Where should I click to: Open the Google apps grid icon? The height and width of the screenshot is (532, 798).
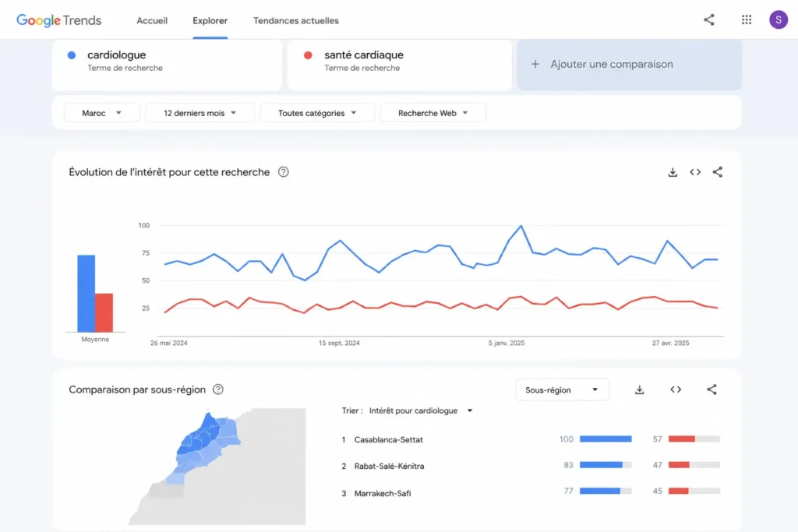[747, 19]
